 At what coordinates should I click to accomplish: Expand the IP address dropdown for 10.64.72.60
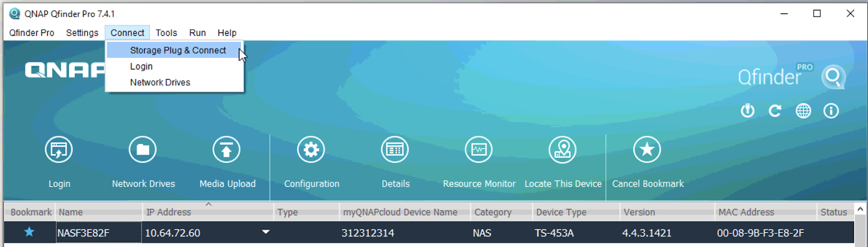click(x=266, y=232)
